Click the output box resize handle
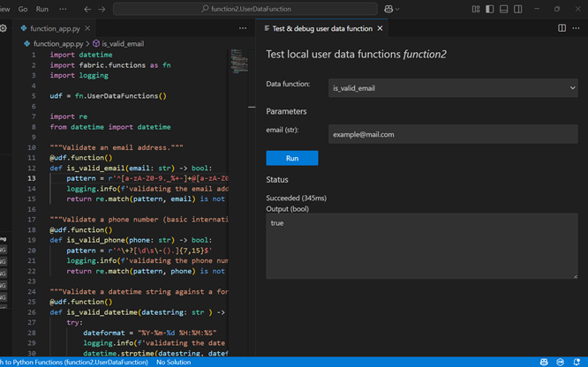Image resolution: width=588 pixels, height=367 pixels. click(575, 276)
